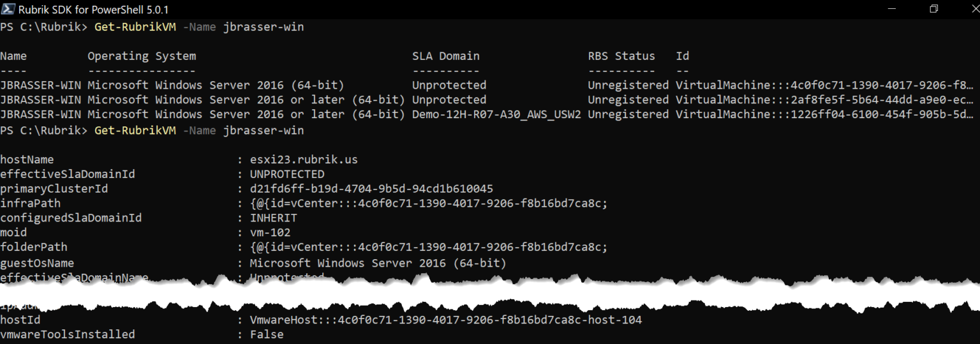Select the -Name parameter on the first prompt
Screen dimensions: 980x344
(199, 27)
